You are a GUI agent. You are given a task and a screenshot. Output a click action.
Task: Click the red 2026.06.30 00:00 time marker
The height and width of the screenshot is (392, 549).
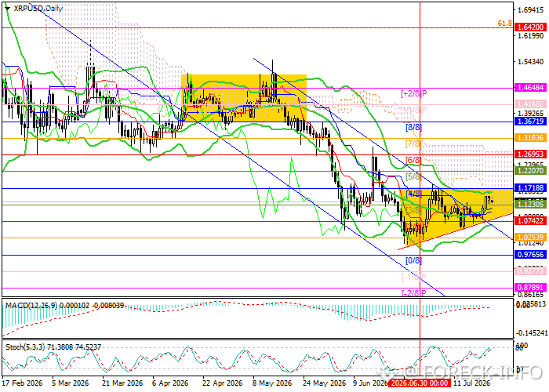[x=420, y=383]
